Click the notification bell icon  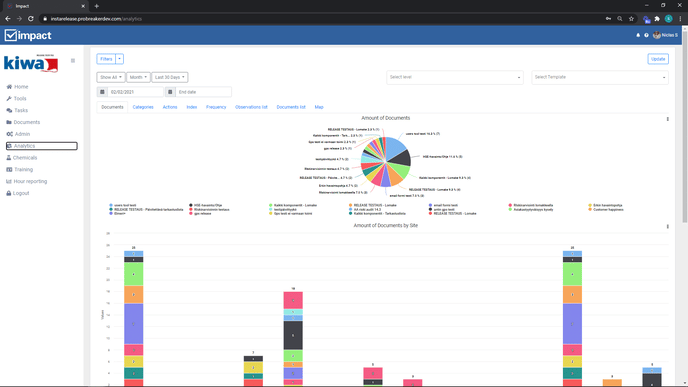click(x=638, y=35)
